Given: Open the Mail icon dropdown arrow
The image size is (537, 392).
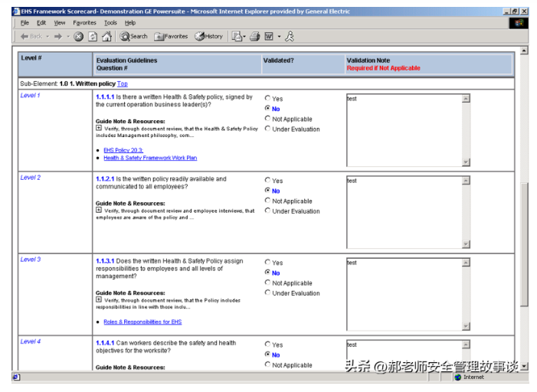Looking at the screenshot, I should (x=244, y=36).
